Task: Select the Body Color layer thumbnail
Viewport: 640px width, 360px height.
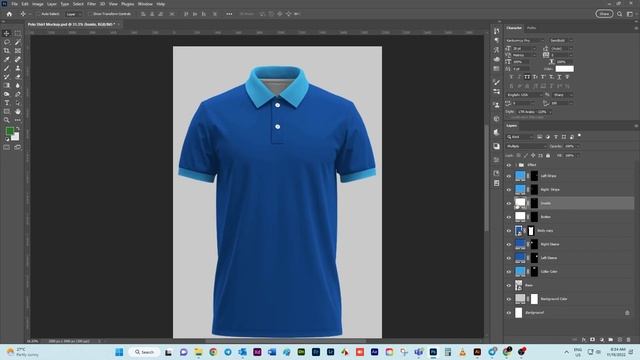Action: (519, 231)
